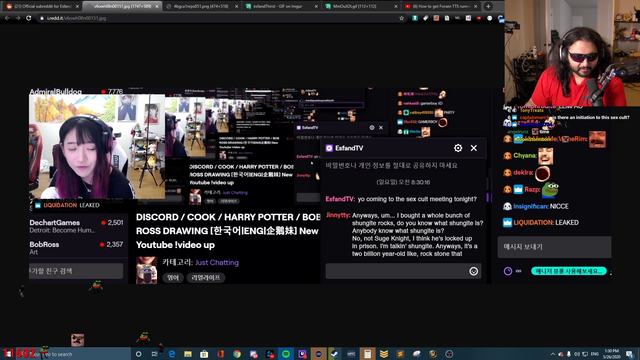
Task: Close the active i.redd.it jpg tab
Action: (x=157, y=6)
